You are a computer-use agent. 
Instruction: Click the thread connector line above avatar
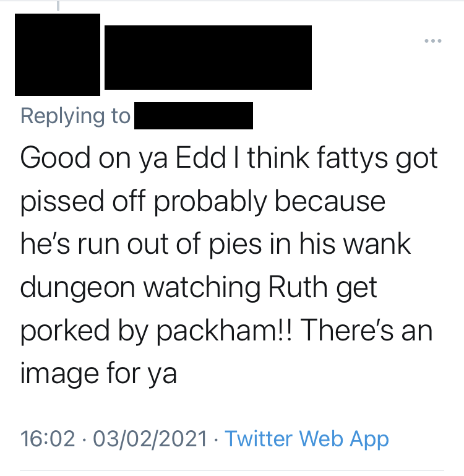(x=58, y=6)
